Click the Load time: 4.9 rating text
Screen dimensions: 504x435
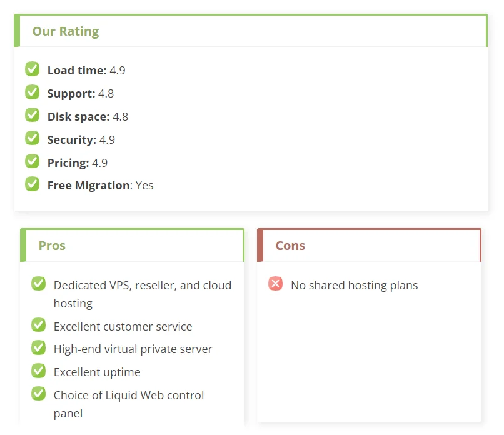click(x=86, y=71)
